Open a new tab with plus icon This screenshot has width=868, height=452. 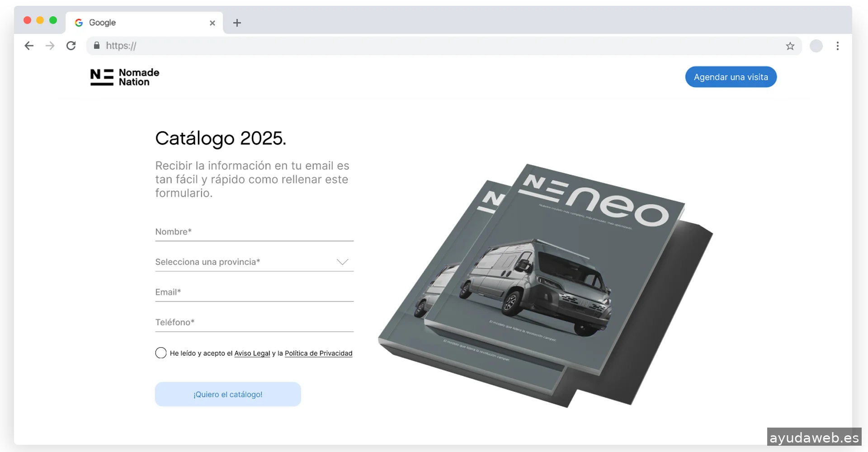pyautogui.click(x=237, y=23)
